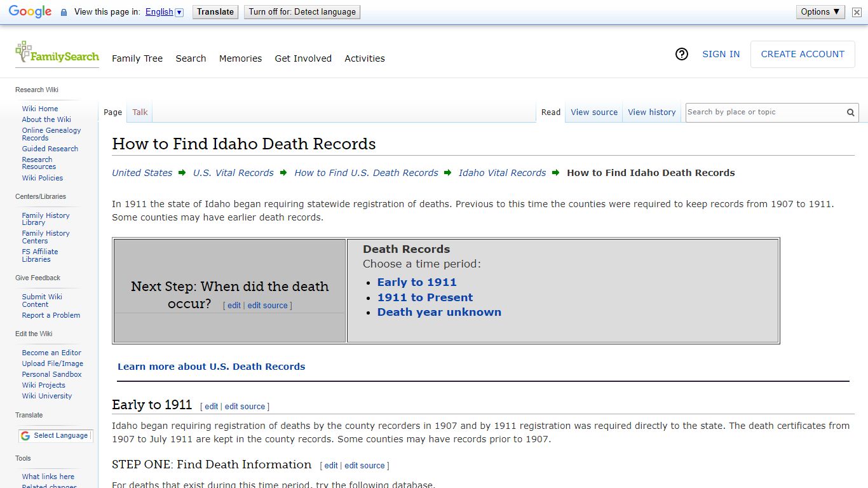Click Become an Editor link
This screenshot has height=488, width=868.
[x=51, y=353]
